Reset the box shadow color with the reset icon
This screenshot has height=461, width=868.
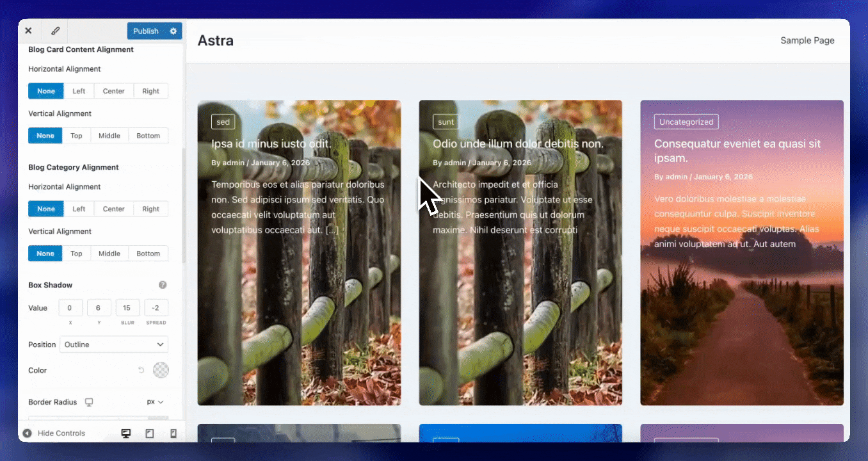point(141,370)
